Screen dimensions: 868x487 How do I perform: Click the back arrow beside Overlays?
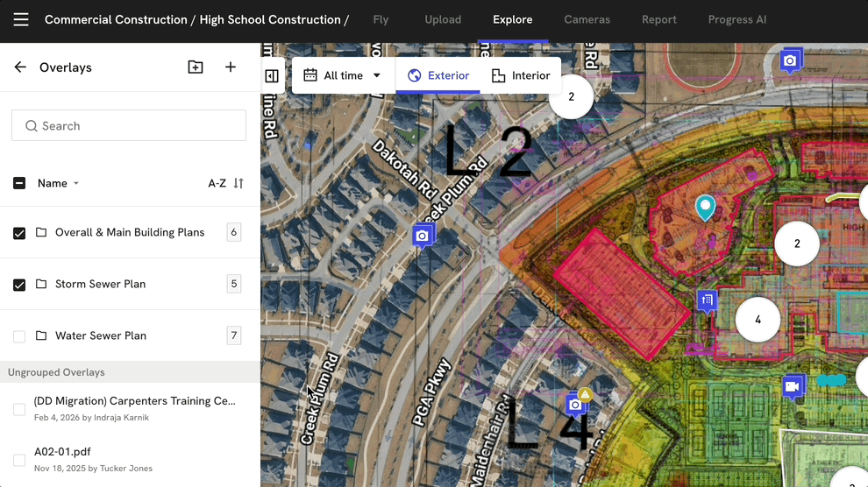20,67
